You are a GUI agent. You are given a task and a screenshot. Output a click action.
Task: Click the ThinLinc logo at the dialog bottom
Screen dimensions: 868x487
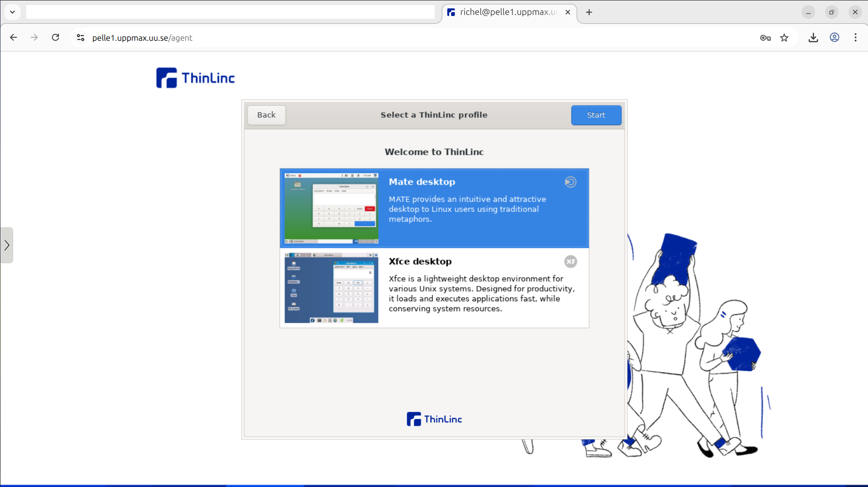433,419
